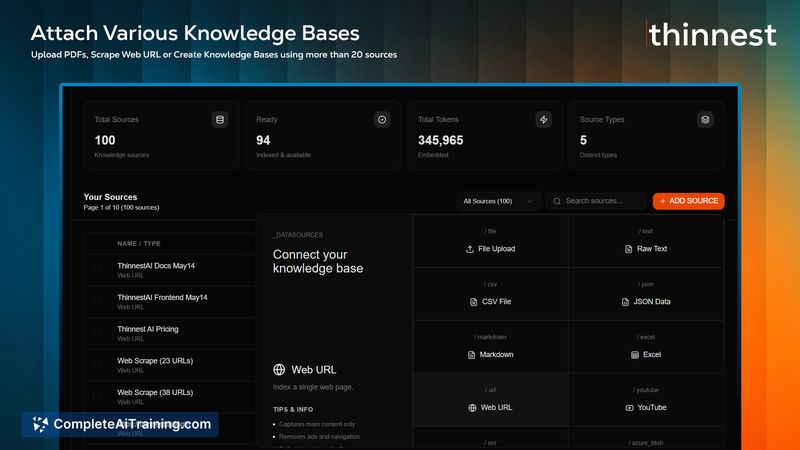Click the Total Sources 100 value

[105, 140]
